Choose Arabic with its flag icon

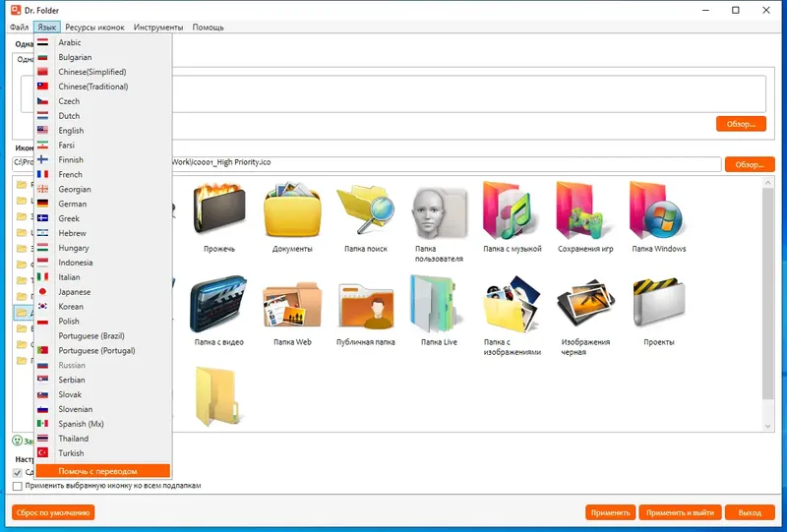(103, 42)
